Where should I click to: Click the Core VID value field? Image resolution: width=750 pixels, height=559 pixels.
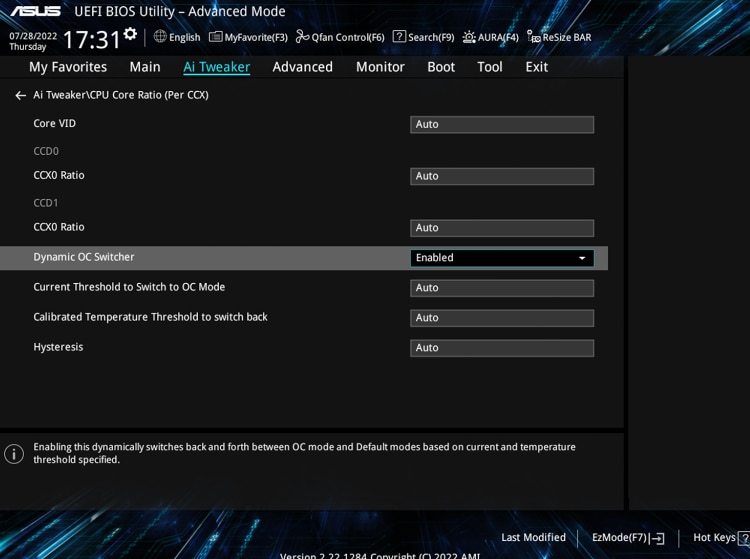point(501,124)
